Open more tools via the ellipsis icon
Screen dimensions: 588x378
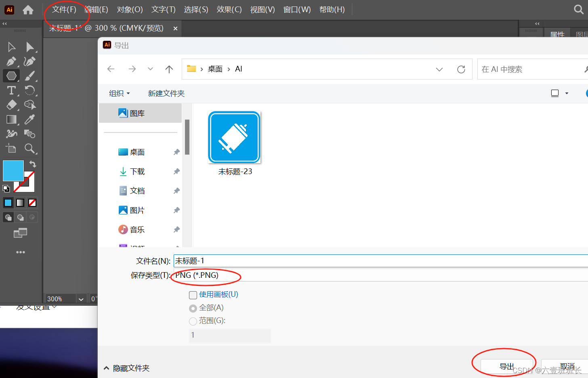tap(21, 252)
